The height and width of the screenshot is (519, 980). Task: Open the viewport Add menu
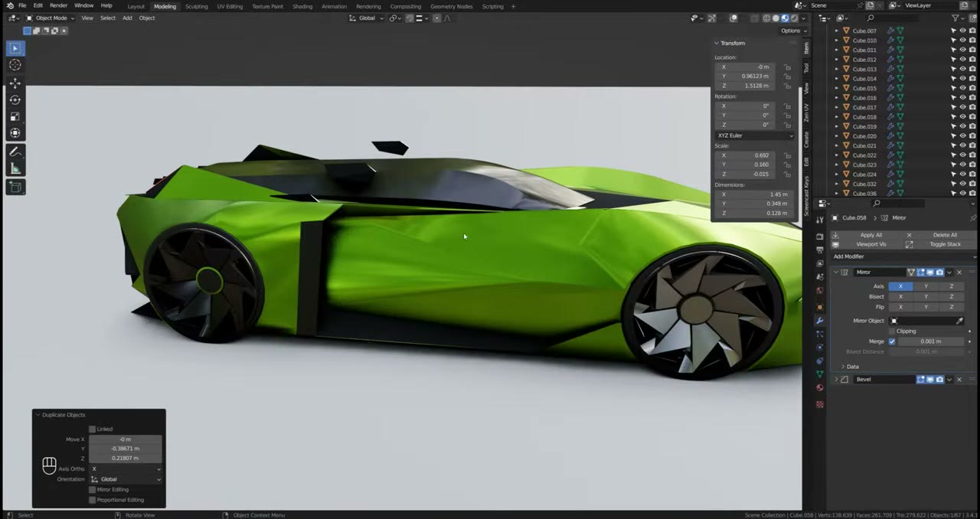tap(127, 18)
